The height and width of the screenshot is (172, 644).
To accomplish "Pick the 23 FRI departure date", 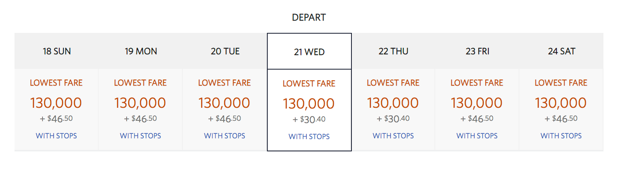I will point(477,51).
